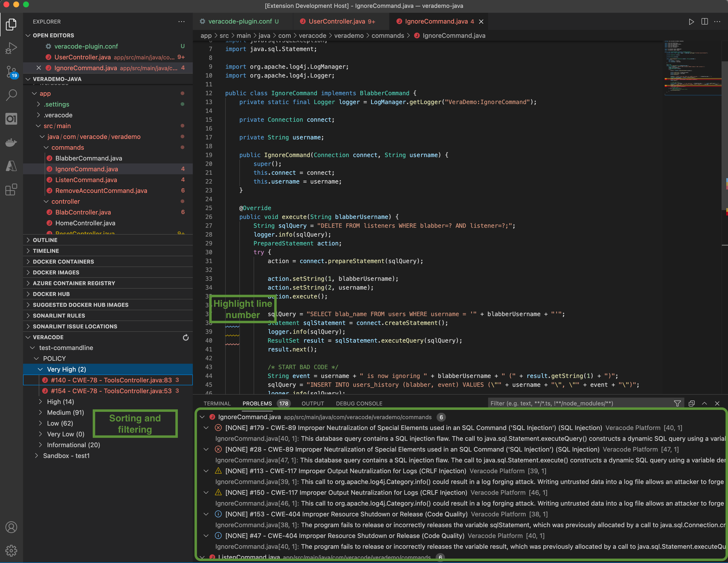The height and width of the screenshot is (563, 728).
Task: Switch to the TERMINAL panel tab
Action: tap(217, 403)
